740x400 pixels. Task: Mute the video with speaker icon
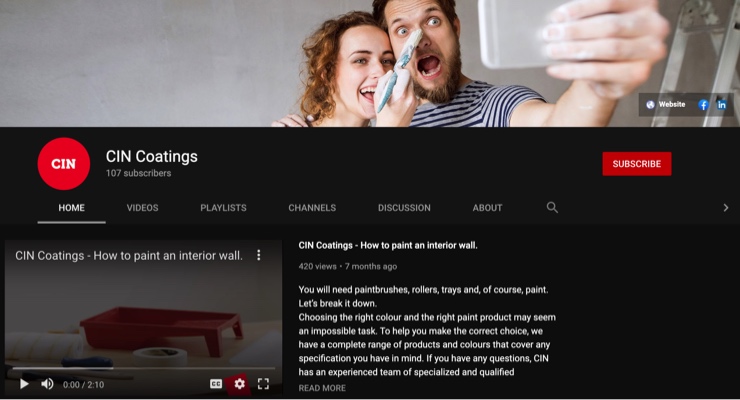47,384
